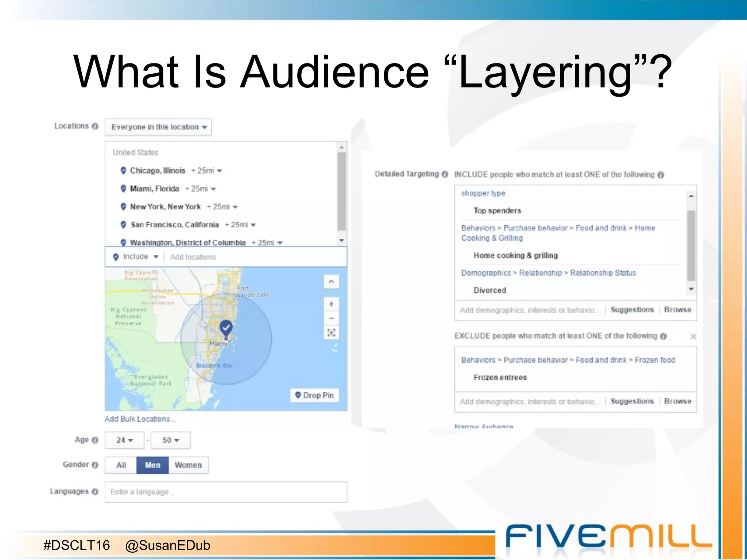747x560 pixels.
Task: Open the Include locations dropdown
Action: pos(136,257)
